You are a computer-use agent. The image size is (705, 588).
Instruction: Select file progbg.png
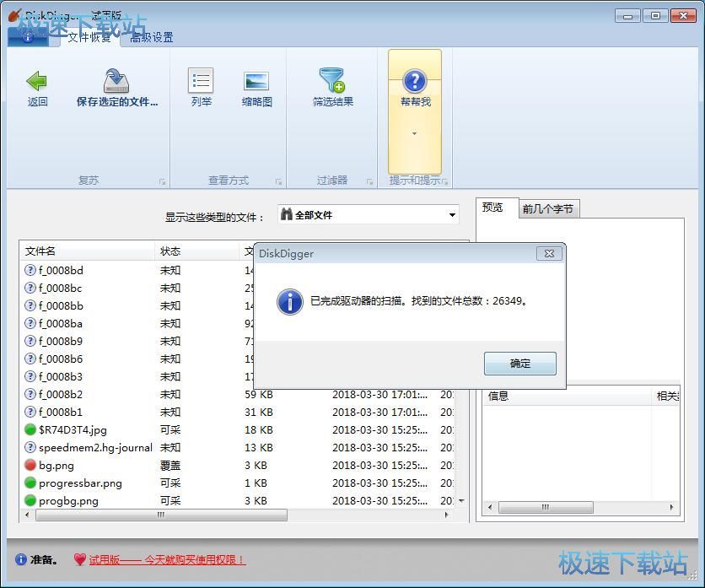coord(68,501)
